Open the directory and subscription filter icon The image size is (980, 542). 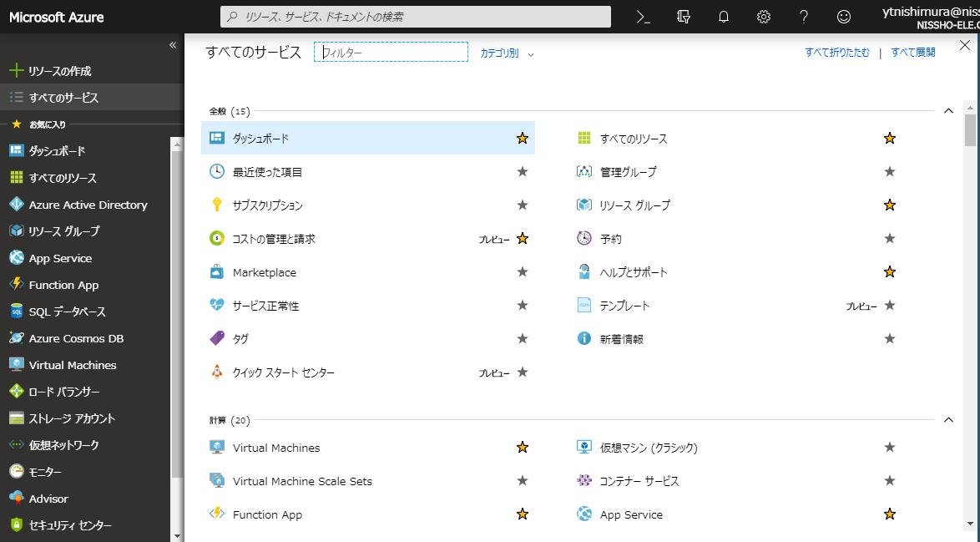pyautogui.click(x=684, y=17)
